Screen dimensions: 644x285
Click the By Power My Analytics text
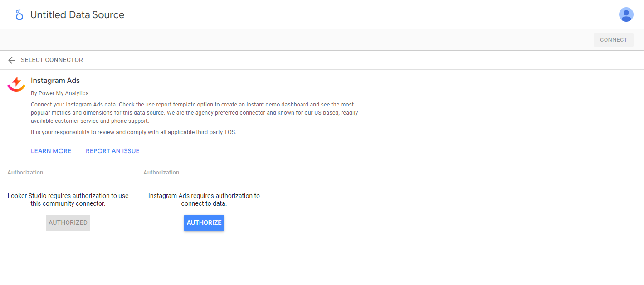pyautogui.click(x=59, y=93)
